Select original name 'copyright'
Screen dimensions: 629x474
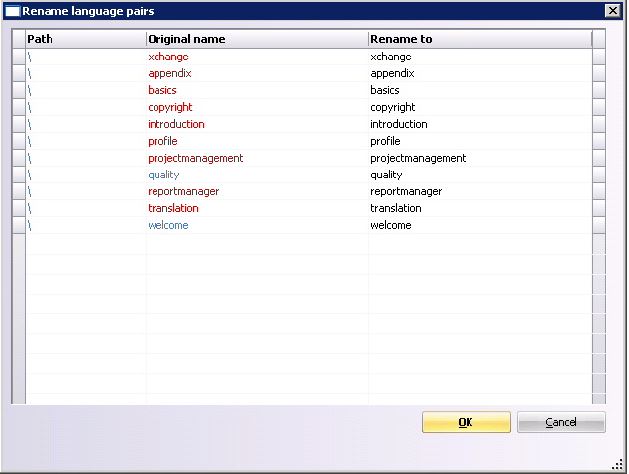pos(170,107)
